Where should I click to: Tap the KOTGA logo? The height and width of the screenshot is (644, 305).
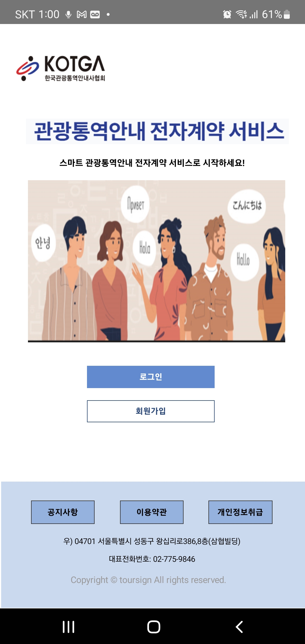pyautogui.click(x=60, y=68)
